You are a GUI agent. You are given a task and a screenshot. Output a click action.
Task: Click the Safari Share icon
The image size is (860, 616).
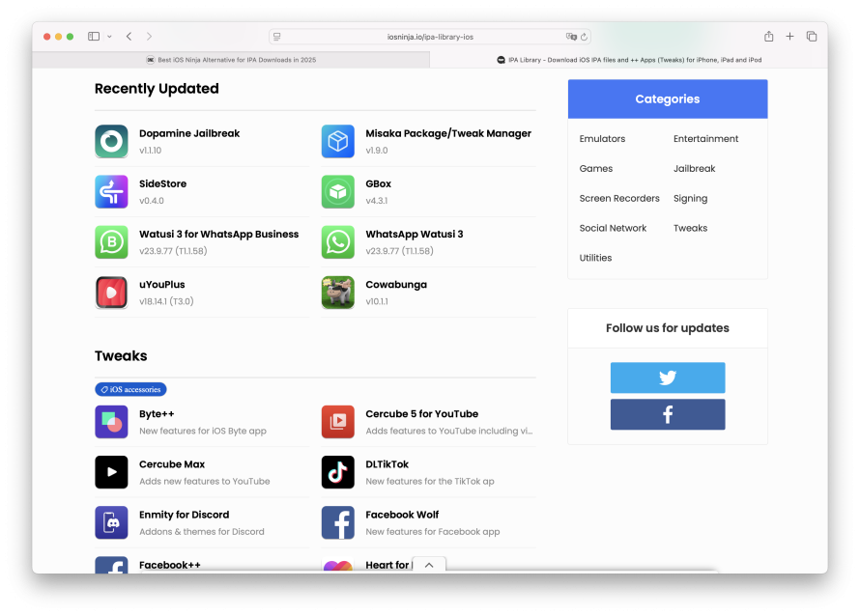point(769,36)
